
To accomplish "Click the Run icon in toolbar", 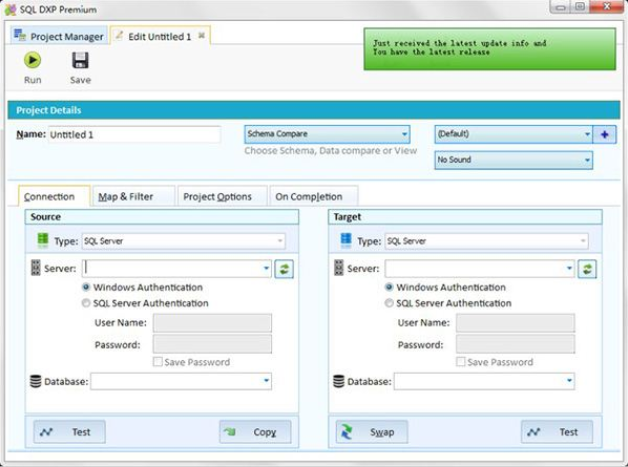I will click(x=33, y=61).
